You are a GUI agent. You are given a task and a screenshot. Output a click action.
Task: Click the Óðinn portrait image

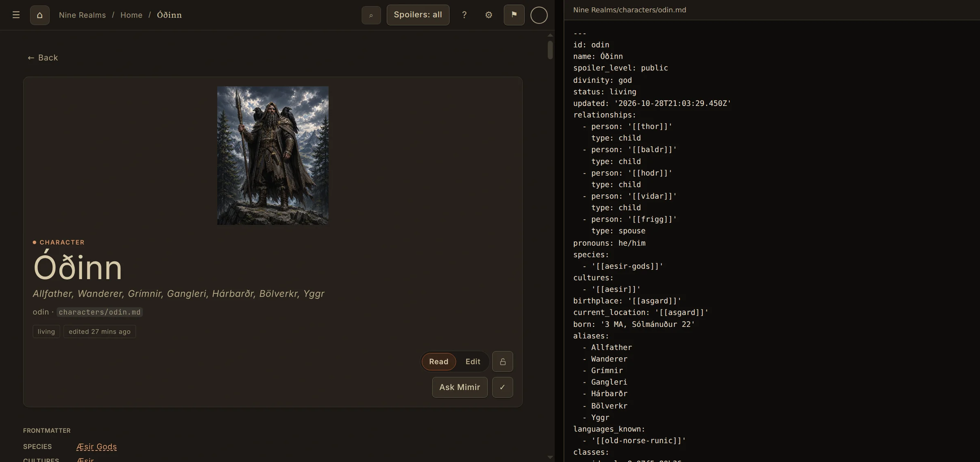[x=273, y=155]
